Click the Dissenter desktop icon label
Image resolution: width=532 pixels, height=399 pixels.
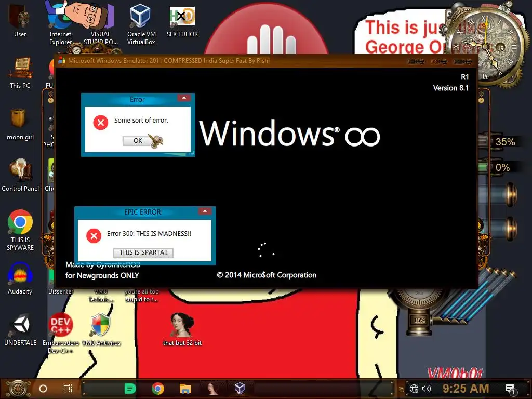[x=61, y=291]
